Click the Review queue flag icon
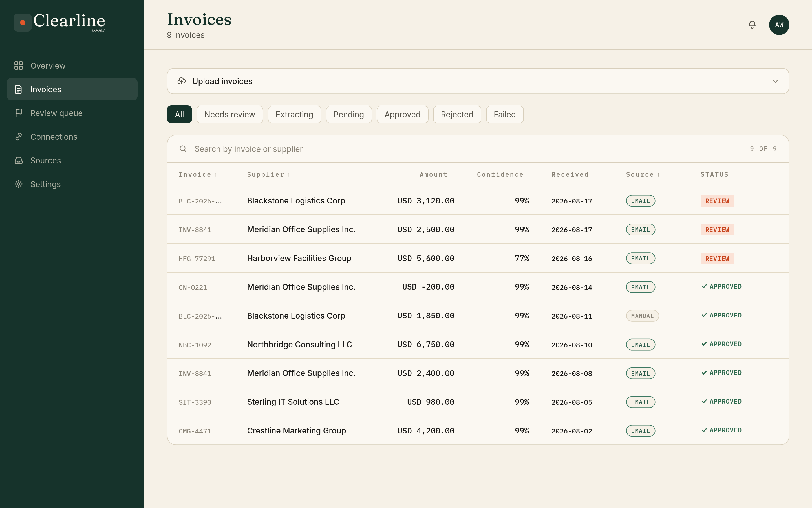The image size is (812, 508). [x=18, y=113]
